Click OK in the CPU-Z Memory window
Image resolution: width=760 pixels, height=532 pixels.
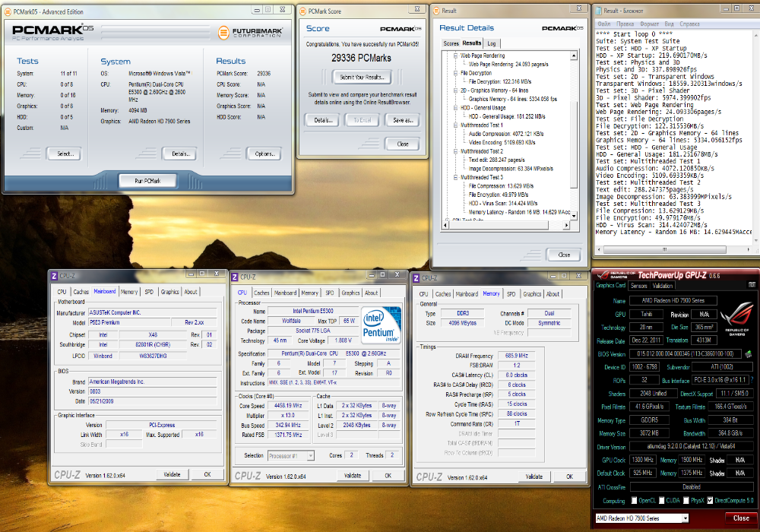point(569,477)
